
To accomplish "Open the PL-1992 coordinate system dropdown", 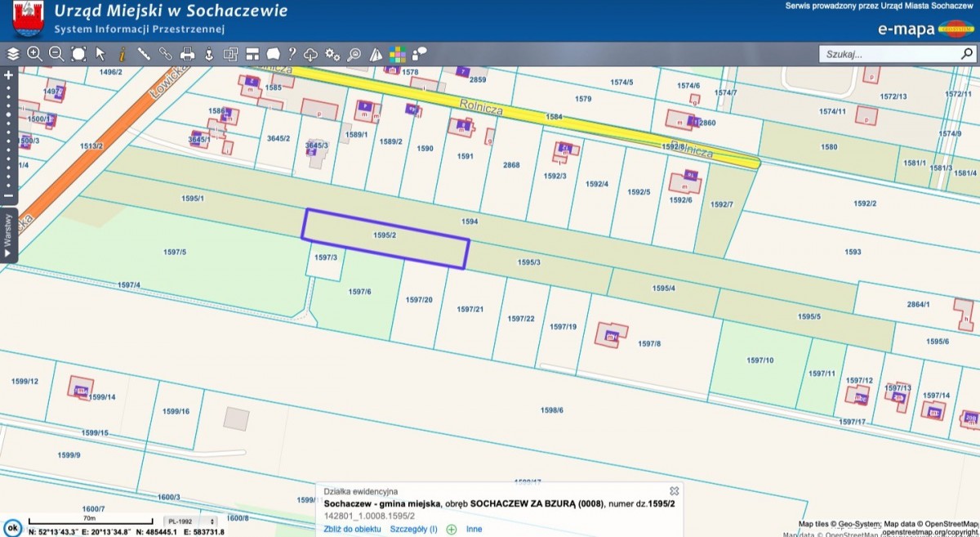I will (x=190, y=521).
